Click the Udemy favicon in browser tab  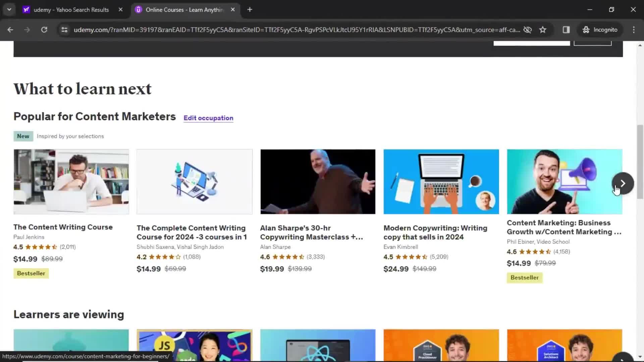pyautogui.click(x=139, y=9)
